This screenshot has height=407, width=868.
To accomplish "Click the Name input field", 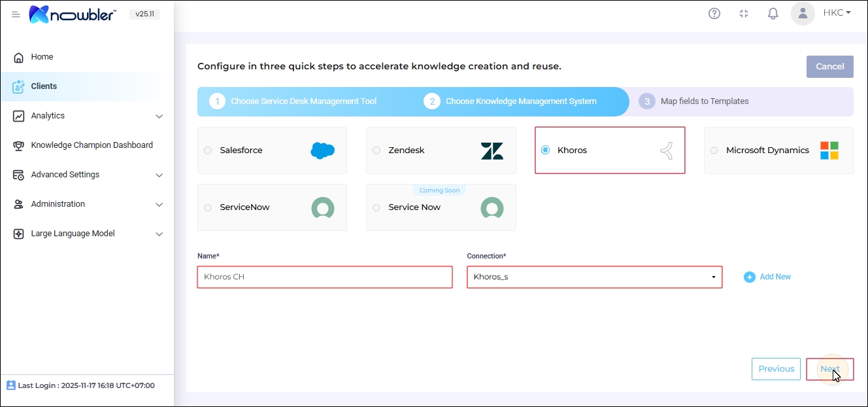I will tap(324, 277).
